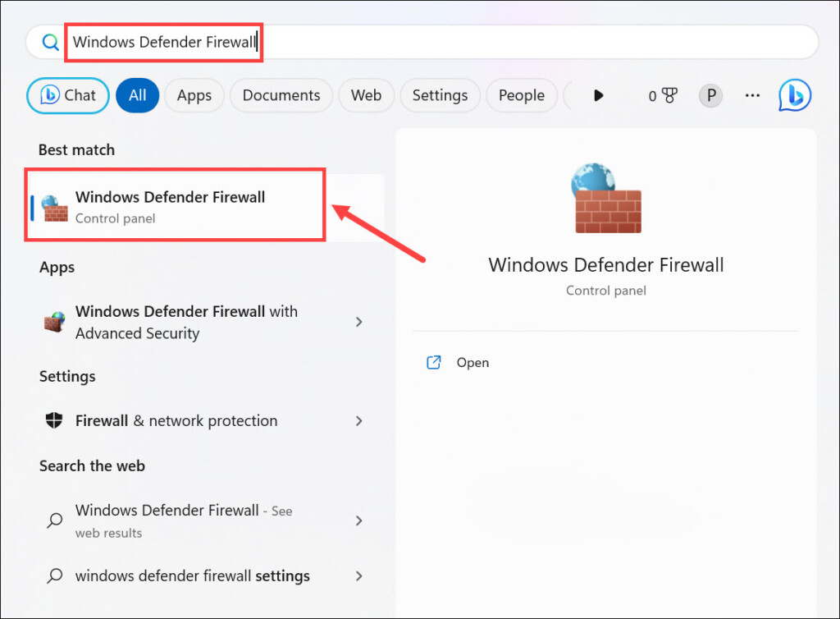Switch to the Apps filter tab

194,95
